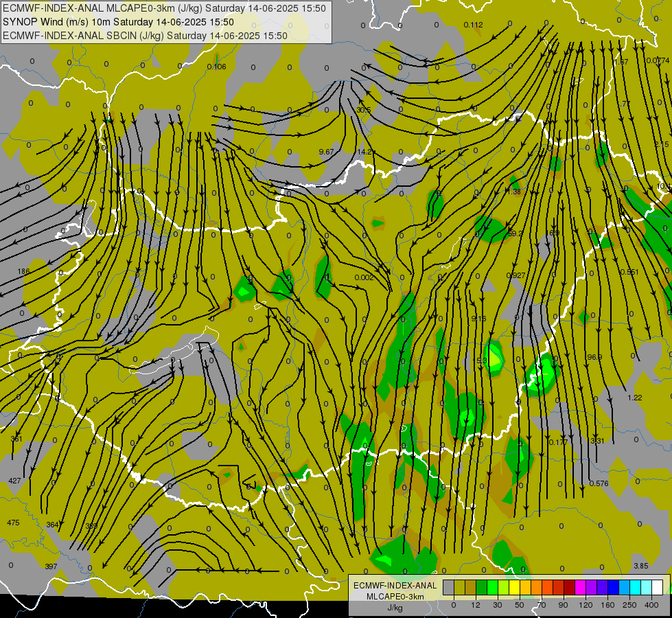
Task: Click the MLCAPE0-3km header line at top
Action: coord(164,8)
